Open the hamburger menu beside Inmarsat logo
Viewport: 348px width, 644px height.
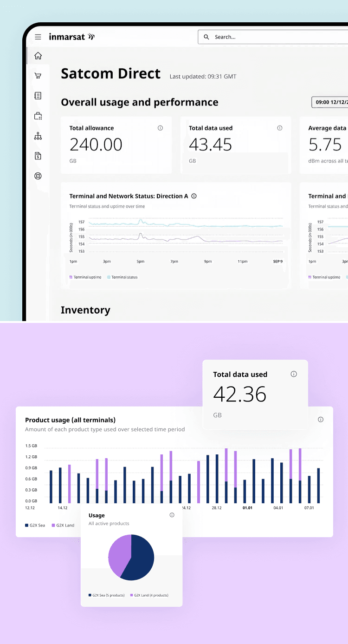38,37
